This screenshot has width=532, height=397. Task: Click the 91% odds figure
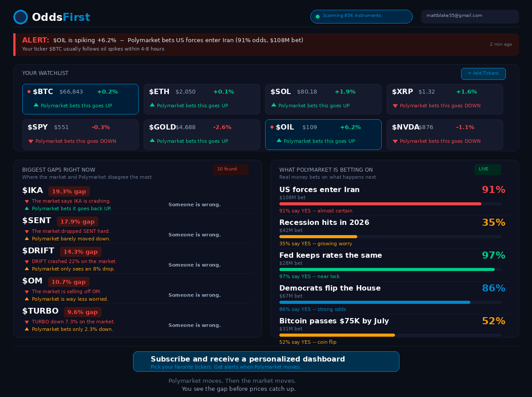tap(493, 190)
